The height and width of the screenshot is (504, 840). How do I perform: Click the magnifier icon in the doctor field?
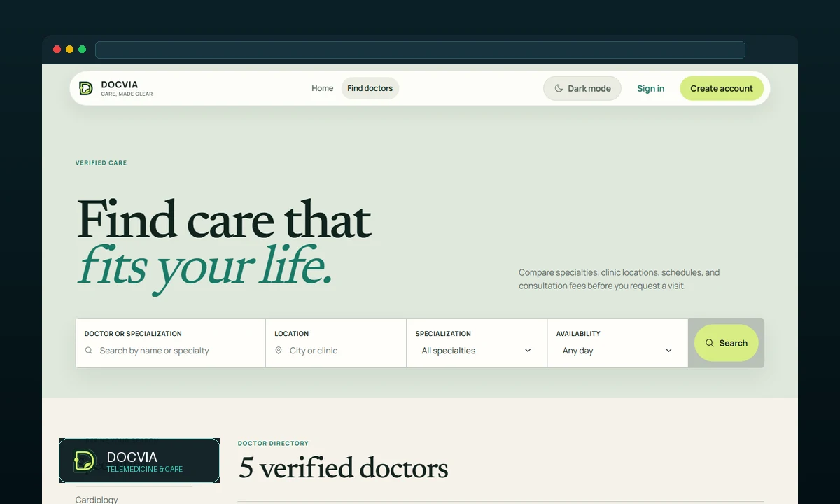pyautogui.click(x=89, y=351)
